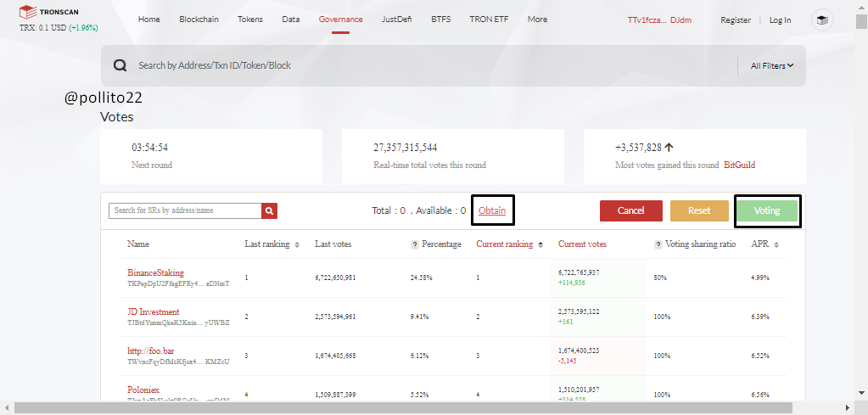Click the Current votes column header
The width and height of the screenshot is (868, 415).
582,244
